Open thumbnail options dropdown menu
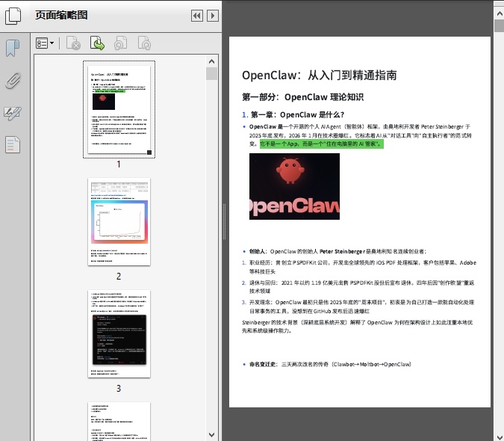This screenshot has width=504, height=441. (45, 43)
